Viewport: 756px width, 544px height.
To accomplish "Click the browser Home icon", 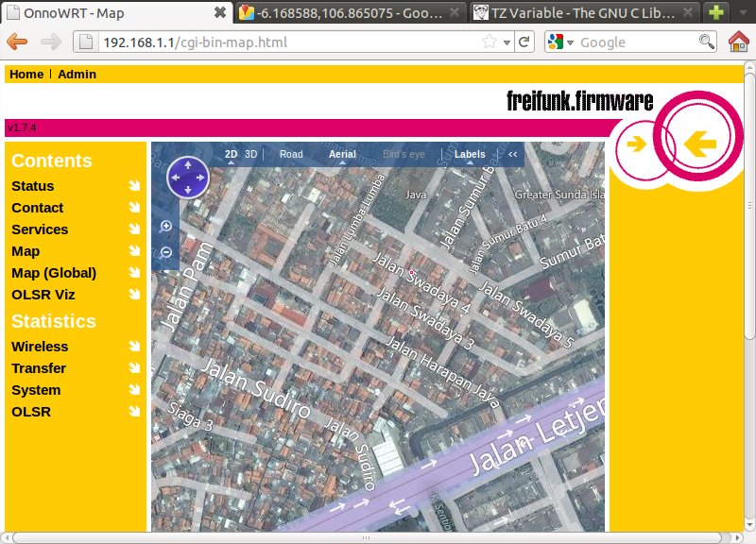I will coord(738,42).
